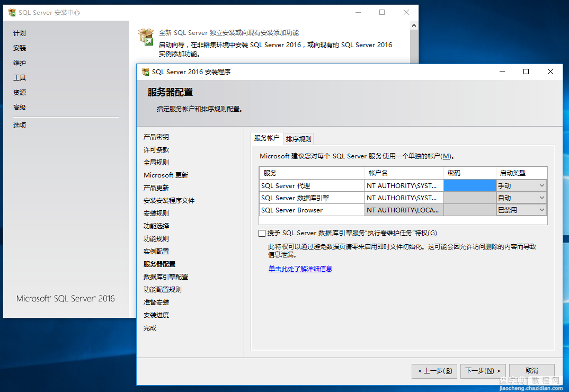Select 资源 in the Installation Center sidebar
Viewport: 569px width, 392px height.
point(20,93)
